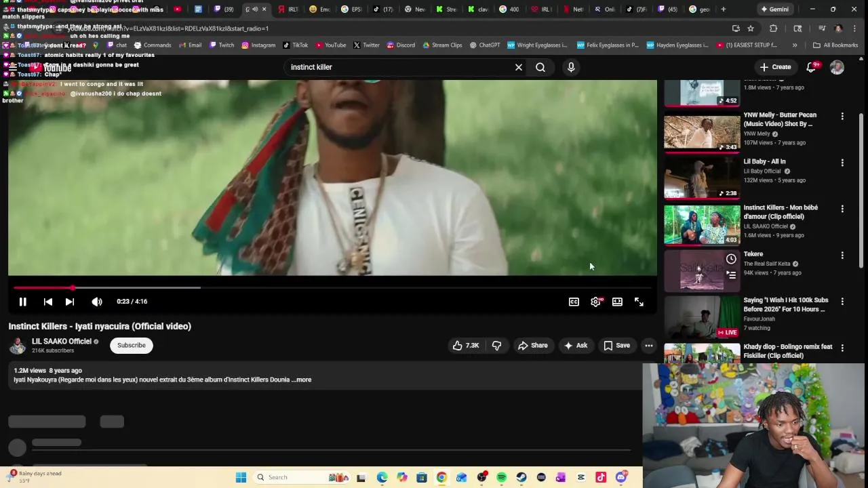Image resolution: width=868 pixels, height=488 pixels.
Task: Open ChatGPT bookmark
Action: tap(484, 45)
